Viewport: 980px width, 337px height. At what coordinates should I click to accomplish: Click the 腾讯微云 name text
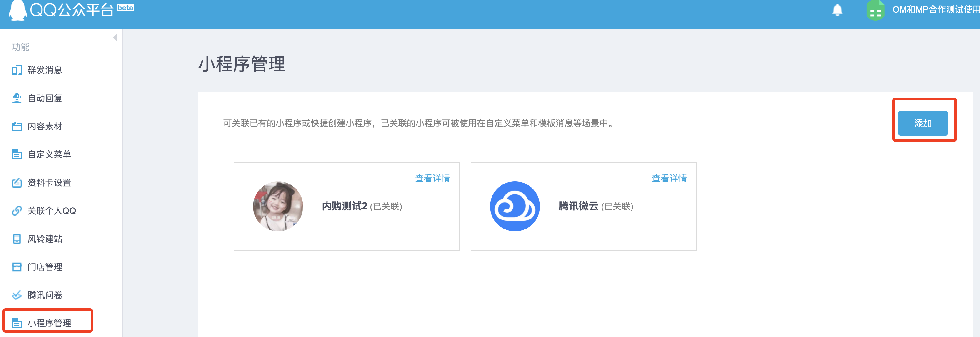coord(578,206)
